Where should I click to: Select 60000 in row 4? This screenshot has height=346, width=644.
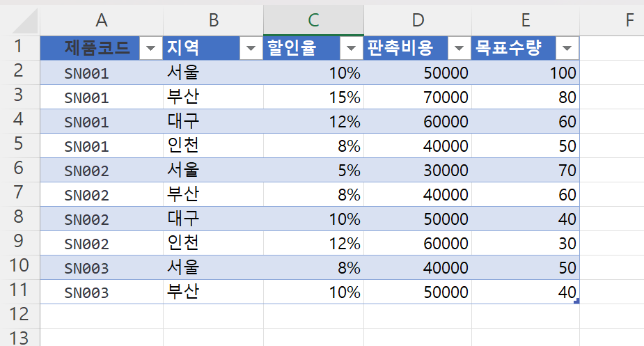pyautogui.click(x=418, y=121)
